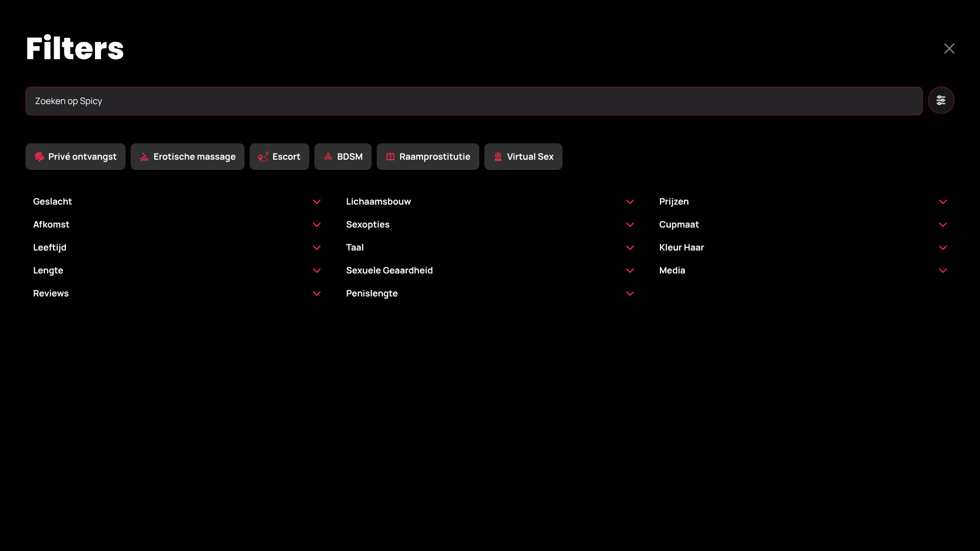Viewport: 980px width, 551px height.
Task: Select the Escort category chip
Action: pos(279,157)
